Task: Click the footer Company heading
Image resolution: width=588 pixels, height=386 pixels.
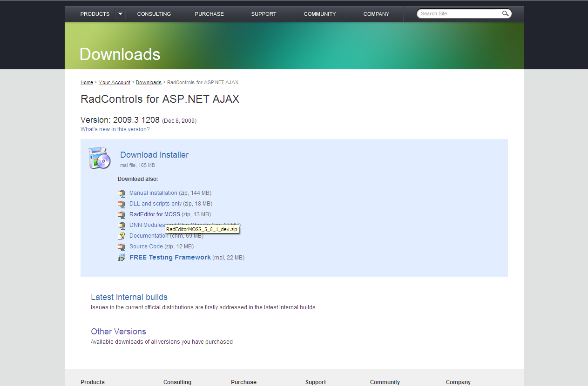Action: coord(458,382)
